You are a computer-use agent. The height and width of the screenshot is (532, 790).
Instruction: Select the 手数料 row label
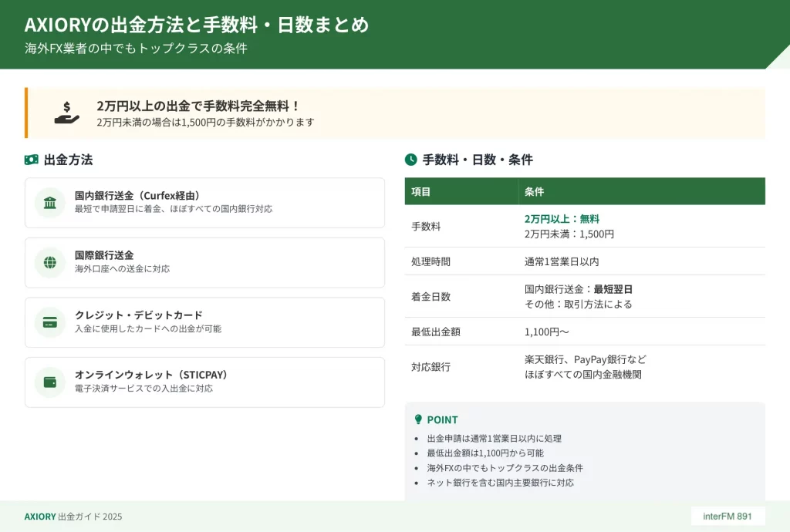426,227
